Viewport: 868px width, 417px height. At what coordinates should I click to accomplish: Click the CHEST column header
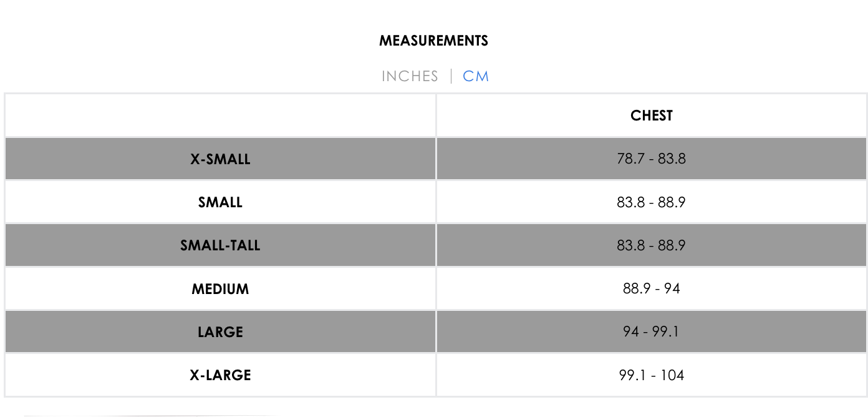652,115
